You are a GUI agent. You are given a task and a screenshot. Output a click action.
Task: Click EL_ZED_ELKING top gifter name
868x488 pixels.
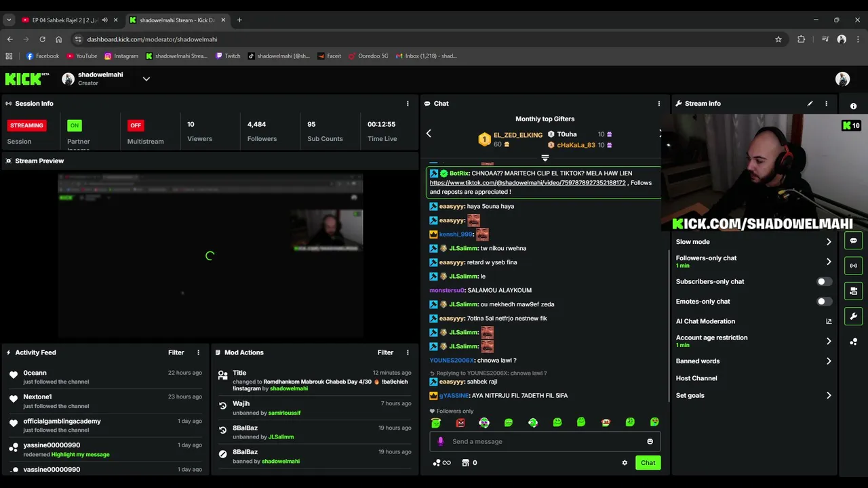(x=517, y=135)
